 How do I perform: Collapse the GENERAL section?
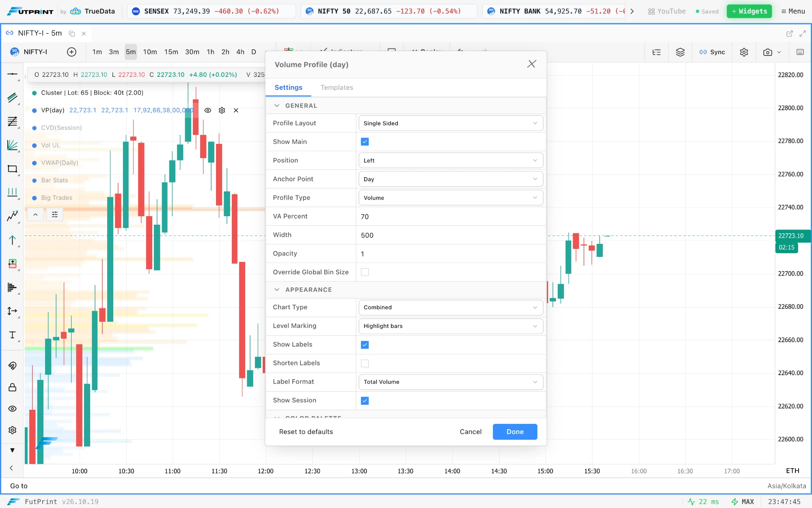point(277,106)
